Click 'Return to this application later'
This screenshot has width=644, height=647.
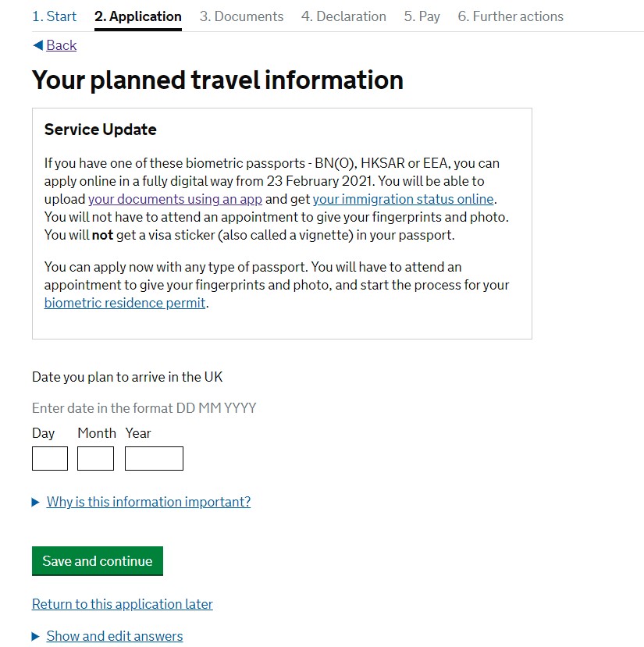click(x=123, y=604)
